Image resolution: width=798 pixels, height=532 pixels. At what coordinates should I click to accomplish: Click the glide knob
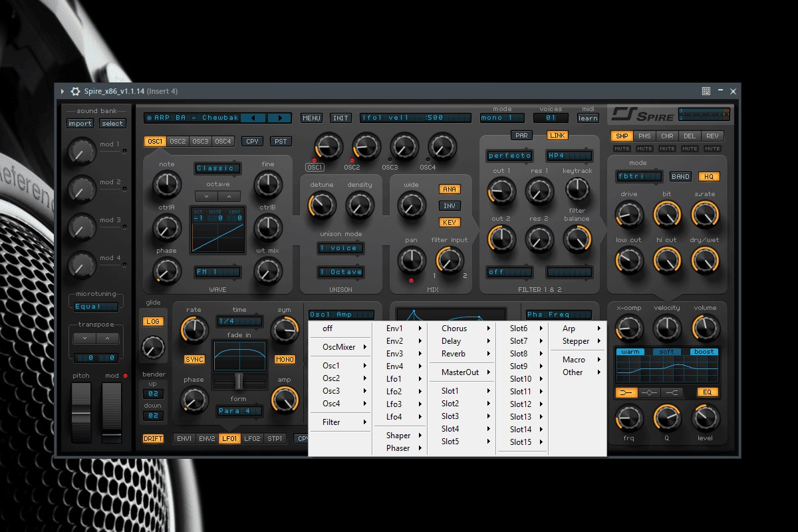tap(153, 346)
